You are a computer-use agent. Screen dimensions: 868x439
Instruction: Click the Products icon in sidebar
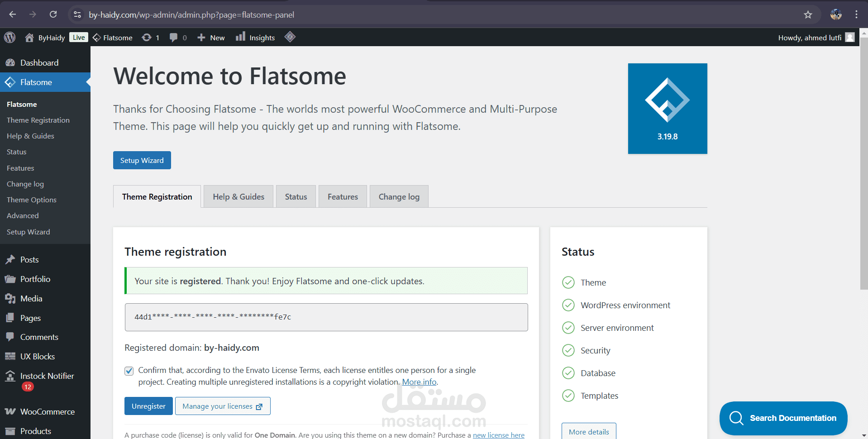pyautogui.click(x=10, y=431)
